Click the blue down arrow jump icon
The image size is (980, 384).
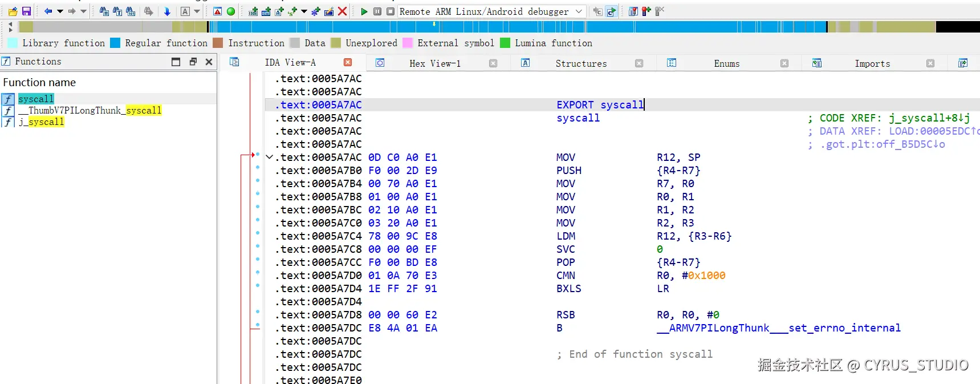[x=167, y=11]
